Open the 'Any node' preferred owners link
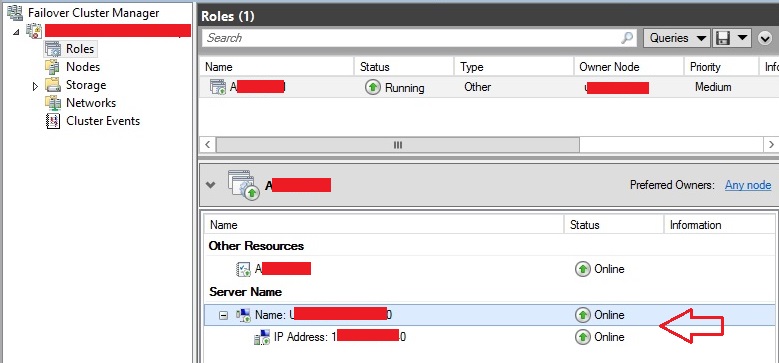Screen dimensions: 779x363 748,185
